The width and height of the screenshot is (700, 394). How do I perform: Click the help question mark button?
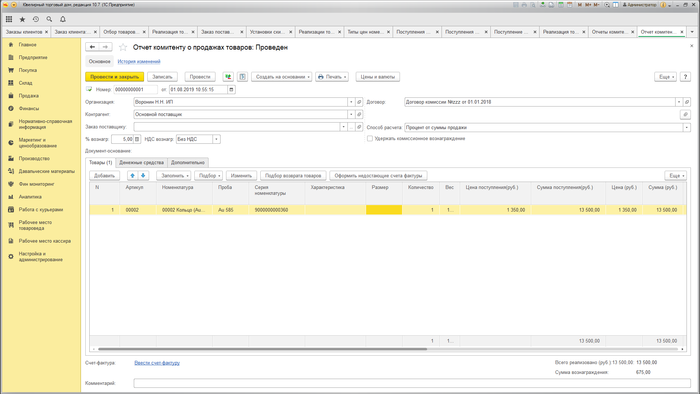coord(685,77)
